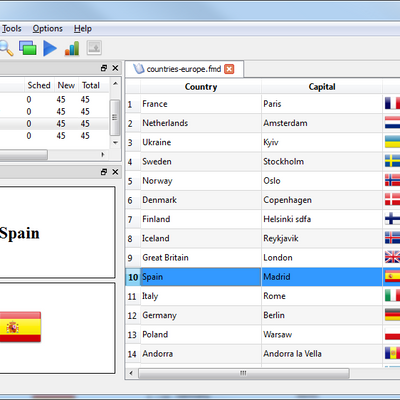
Task: Click the grayed download import icon
Action: (x=94, y=48)
